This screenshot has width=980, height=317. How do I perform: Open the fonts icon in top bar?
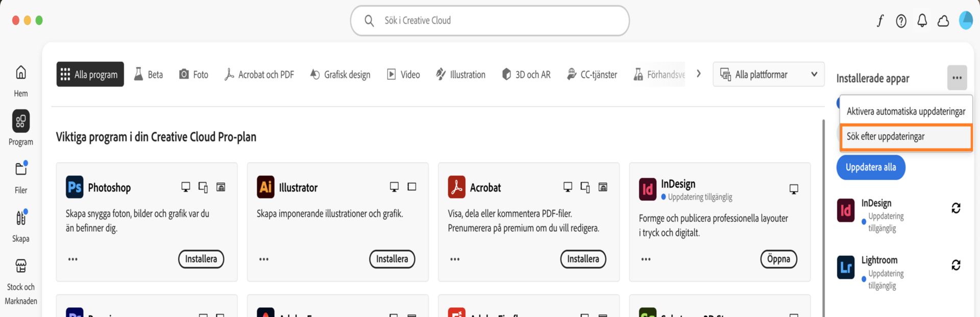(880, 20)
